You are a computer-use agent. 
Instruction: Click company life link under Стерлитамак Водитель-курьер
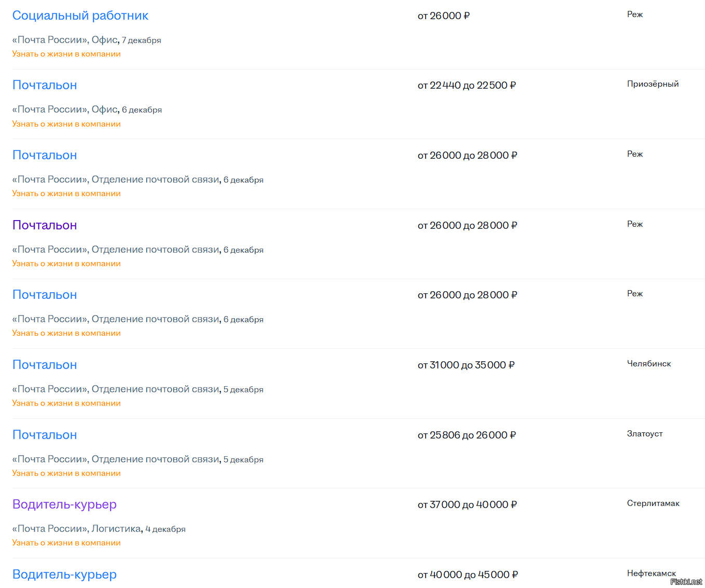tap(66, 543)
